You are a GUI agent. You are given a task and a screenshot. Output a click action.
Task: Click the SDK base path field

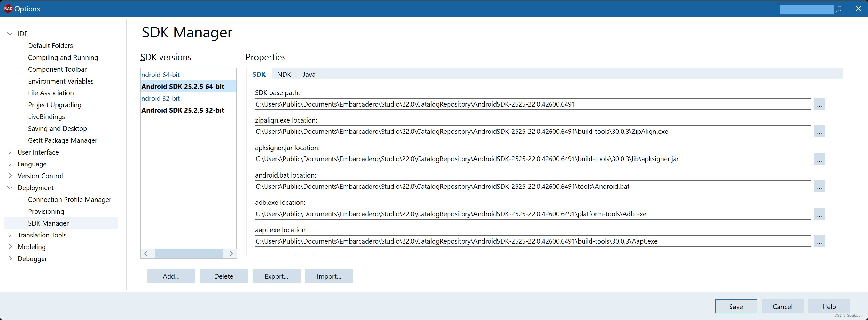pyautogui.click(x=533, y=104)
